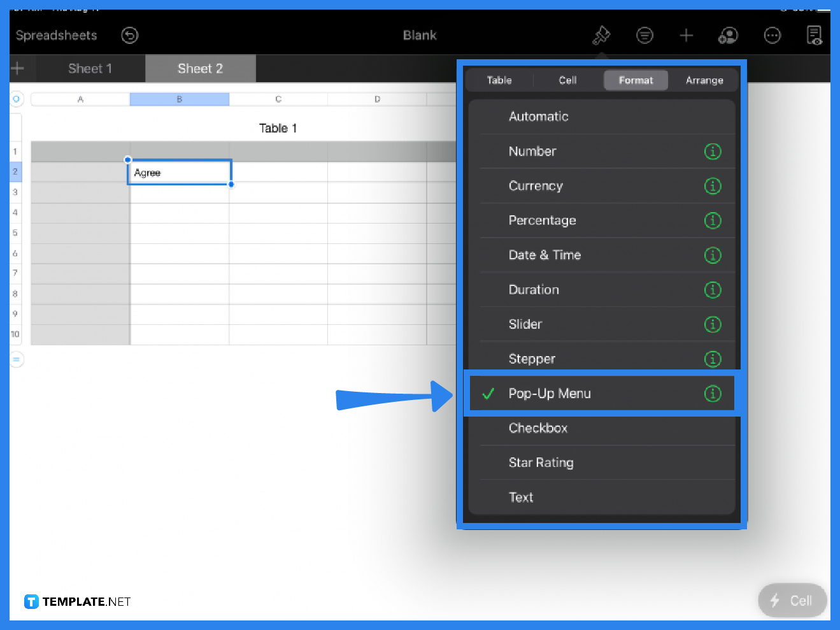Image resolution: width=840 pixels, height=630 pixels.
Task: Open Percentage format info adjuster
Action: [713, 220]
